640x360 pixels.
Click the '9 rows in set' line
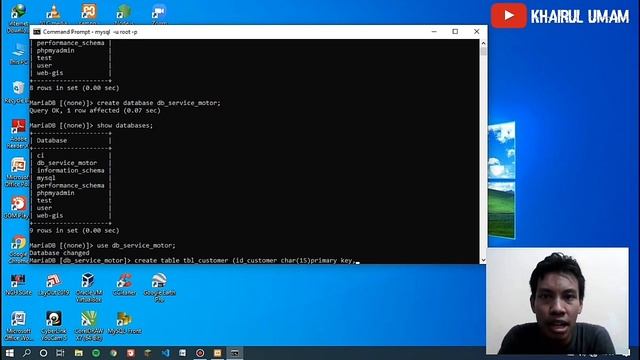pyautogui.click(x=74, y=230)
